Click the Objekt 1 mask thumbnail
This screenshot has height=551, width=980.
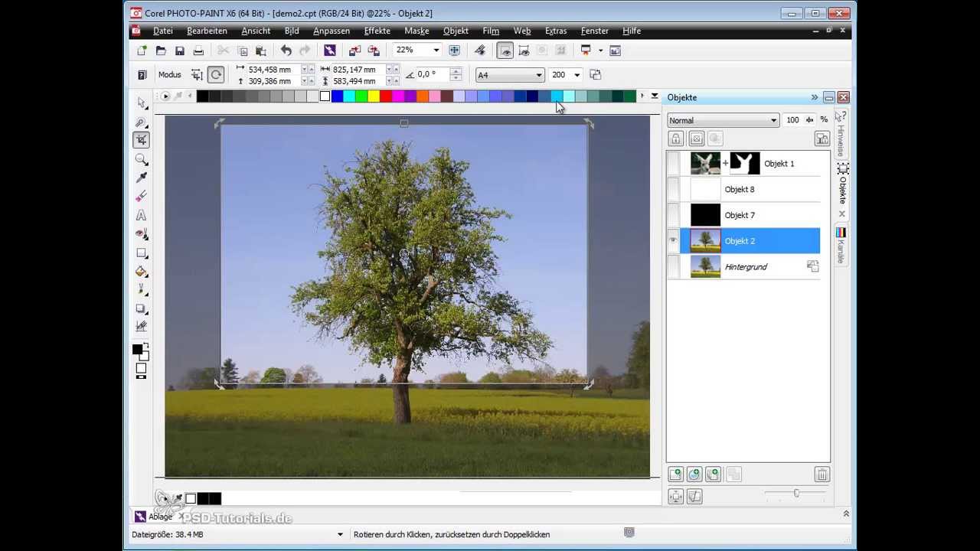745,163
